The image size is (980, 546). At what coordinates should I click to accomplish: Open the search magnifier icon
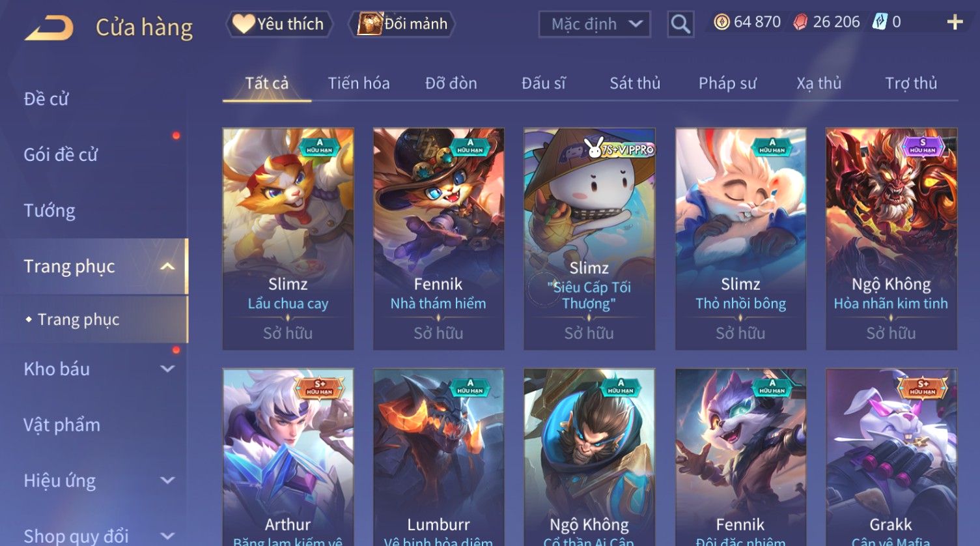coord(680,24)
